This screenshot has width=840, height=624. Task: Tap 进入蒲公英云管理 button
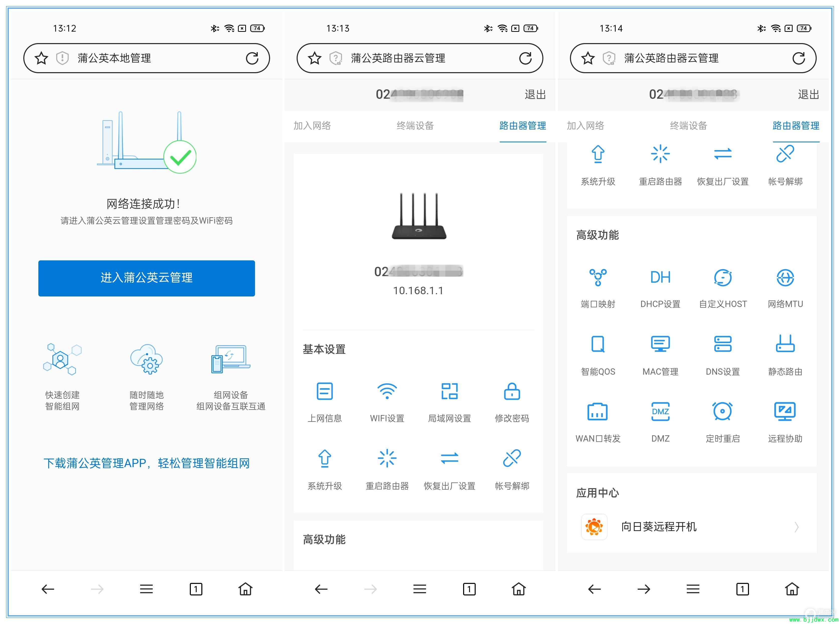coord(146,278)
